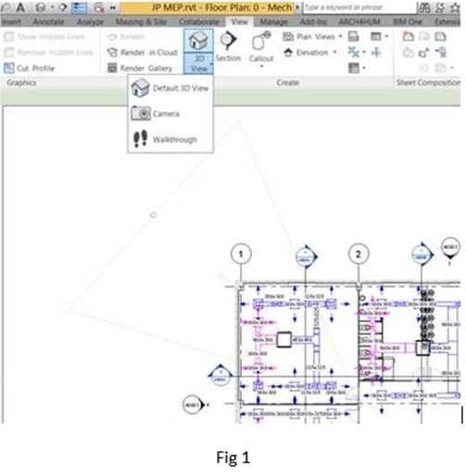Choose Walkthrough from the 3D View menu
Image resolution: width=466 pixels, height=476 pixels.
pos(170,139)
